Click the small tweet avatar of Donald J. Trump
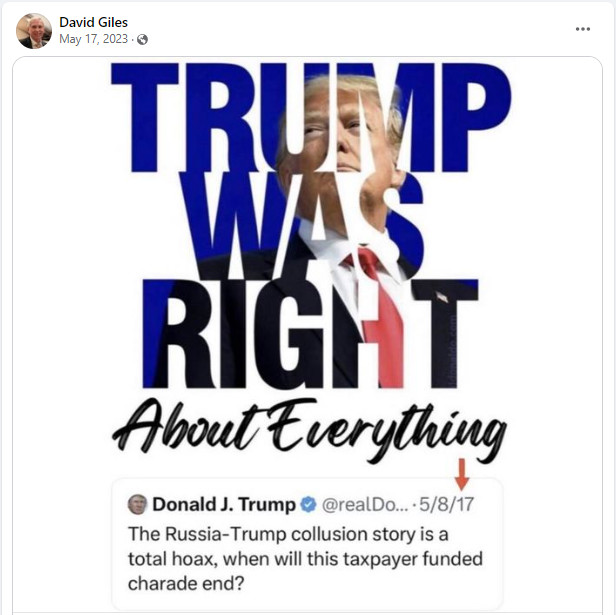The width and height of the screenshot is (616, 615). 137,505
